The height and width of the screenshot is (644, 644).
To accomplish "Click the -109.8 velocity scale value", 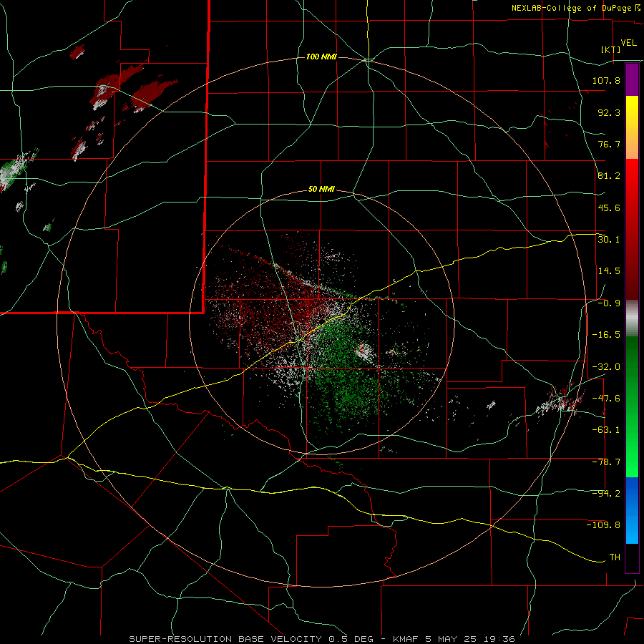I will [603, 525].
